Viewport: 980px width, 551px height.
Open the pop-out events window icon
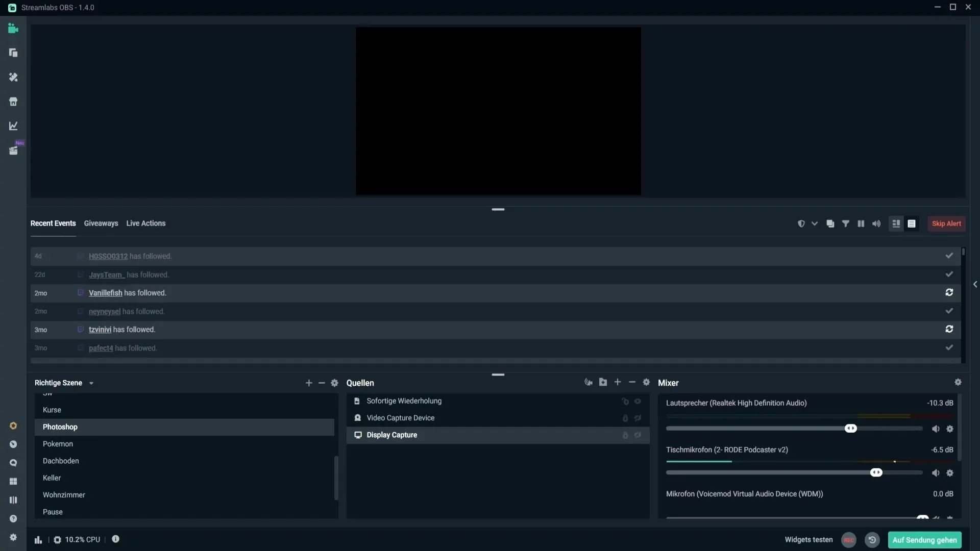(830, 224)
